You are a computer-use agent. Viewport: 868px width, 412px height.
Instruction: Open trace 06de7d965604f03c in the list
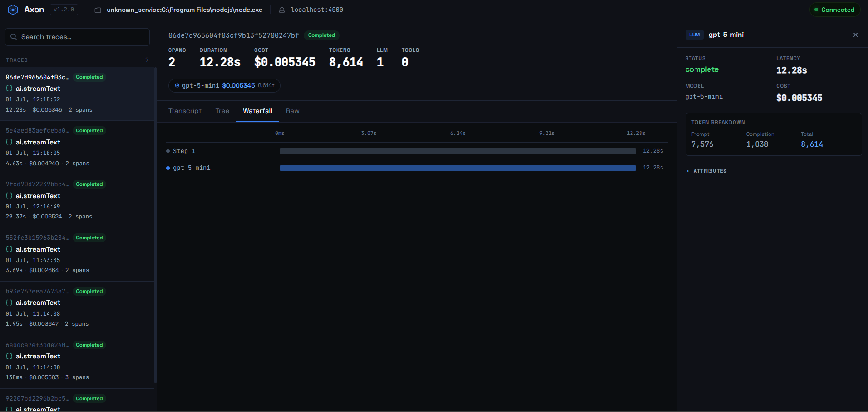[77, 94]
